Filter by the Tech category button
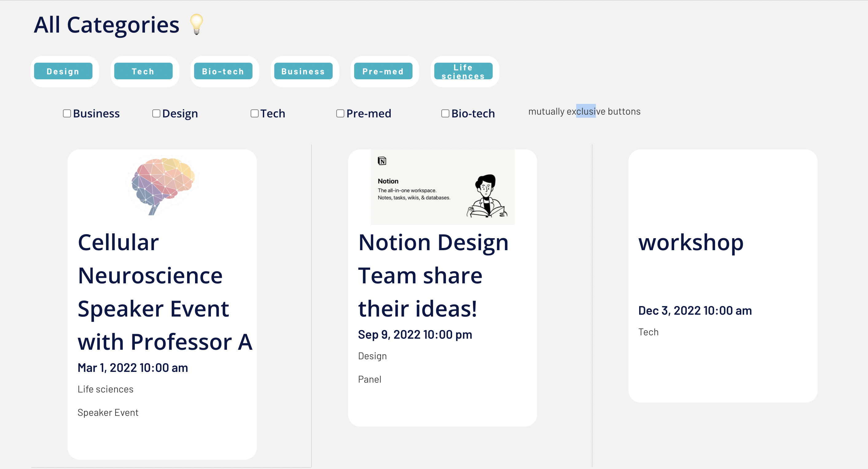 click(x=143, y=72)
